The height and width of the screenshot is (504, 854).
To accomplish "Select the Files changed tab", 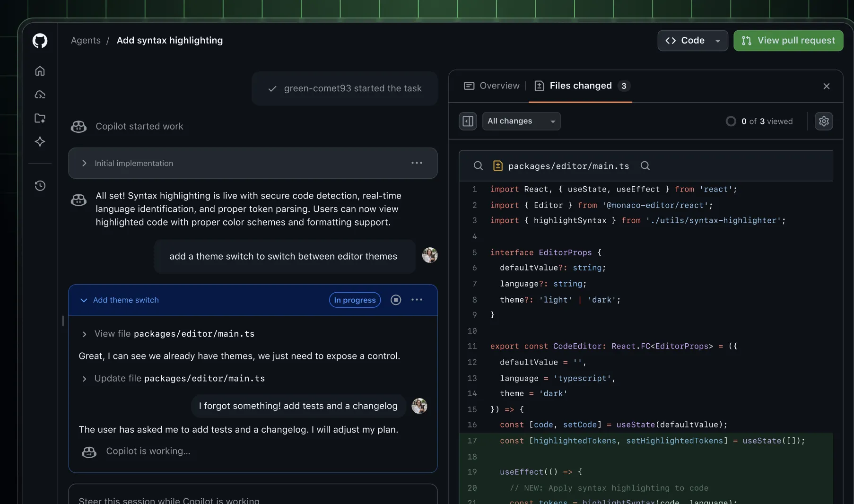I will coord(581,86).
